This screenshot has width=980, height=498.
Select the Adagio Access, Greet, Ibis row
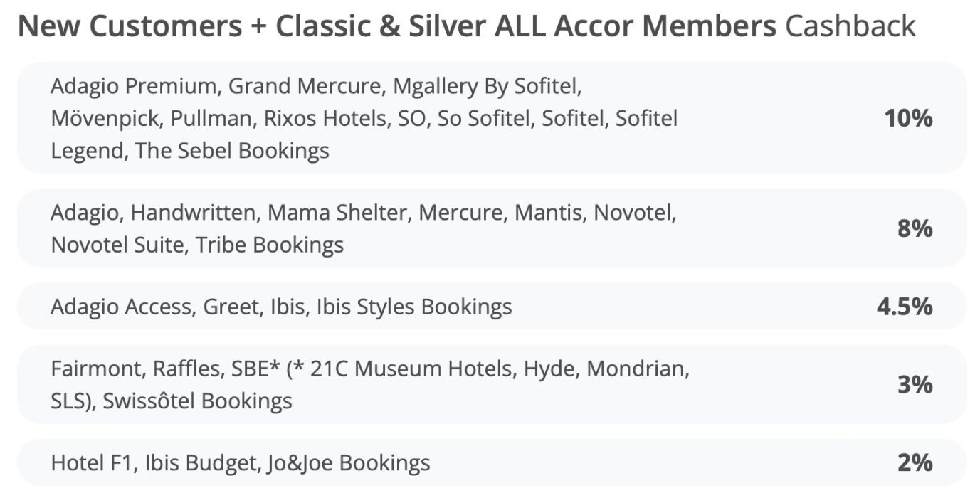[492, 307]
